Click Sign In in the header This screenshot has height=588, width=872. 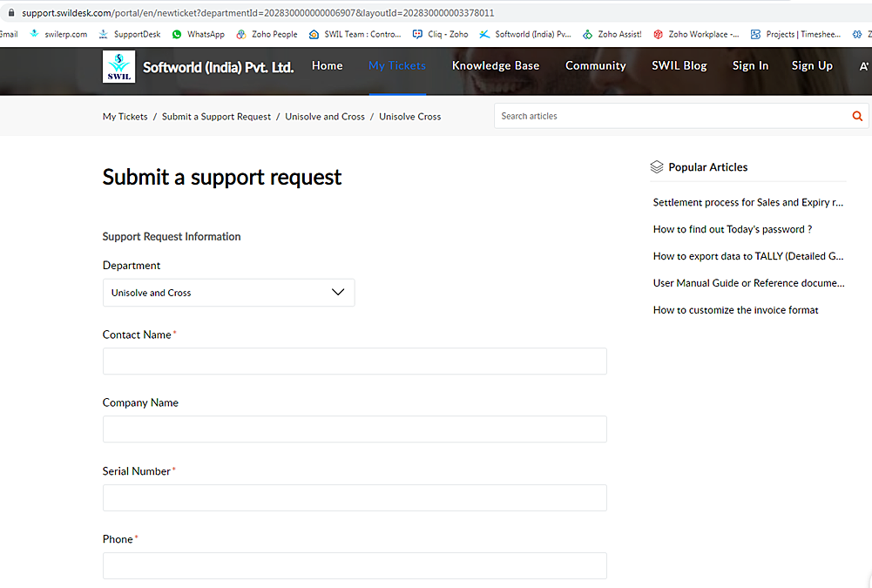(x=750, y=65)
